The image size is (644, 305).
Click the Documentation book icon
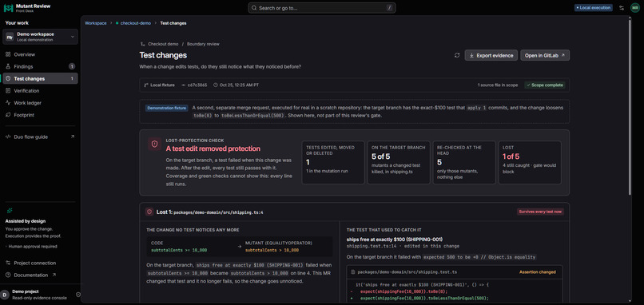[8, 275]
